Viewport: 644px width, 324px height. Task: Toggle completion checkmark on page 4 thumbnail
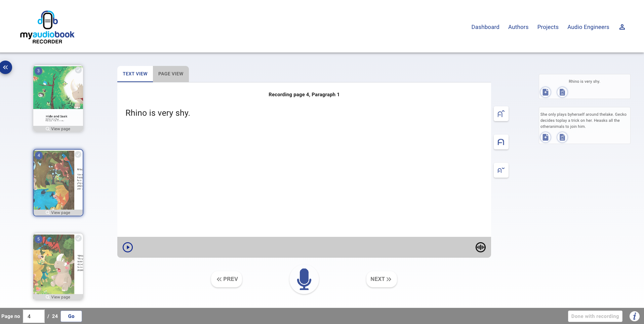78,154
